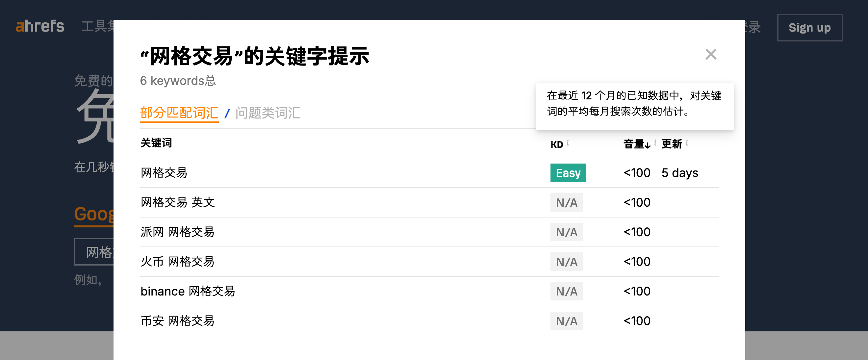The image size is (868, 360).
Task: Click the ahrefs logo
Action: [40, 27]
